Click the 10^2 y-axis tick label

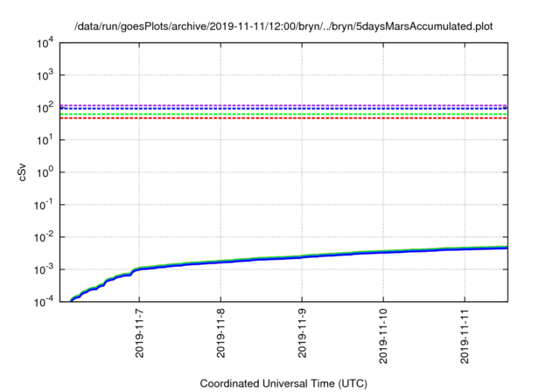45,108
